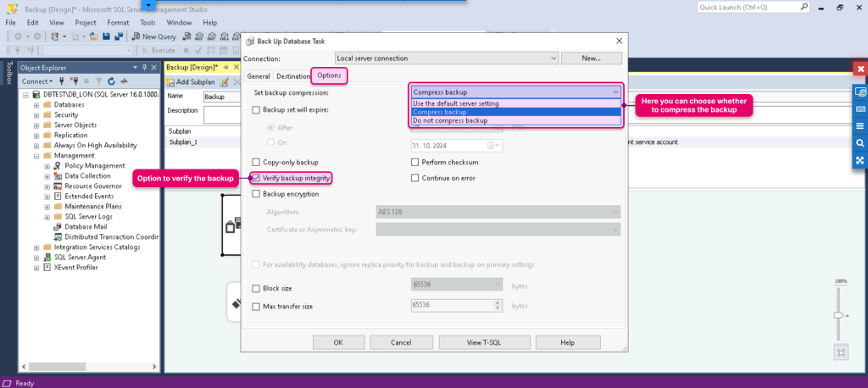
Task: Click the Open File folder icon
Action: tap(93, 36)
